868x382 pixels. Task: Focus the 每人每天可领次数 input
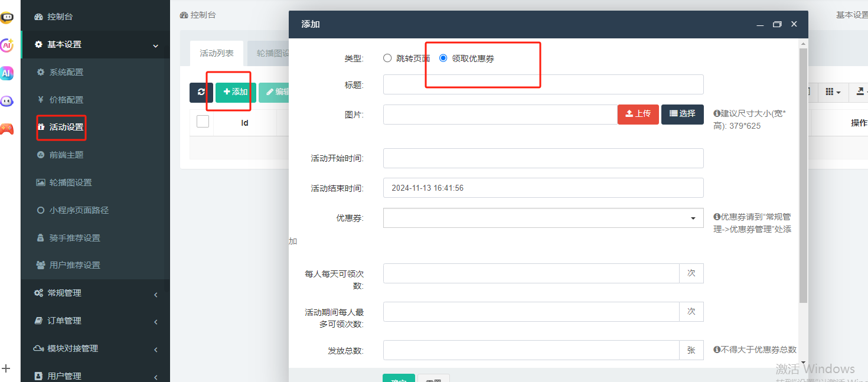tap(531, 273)
